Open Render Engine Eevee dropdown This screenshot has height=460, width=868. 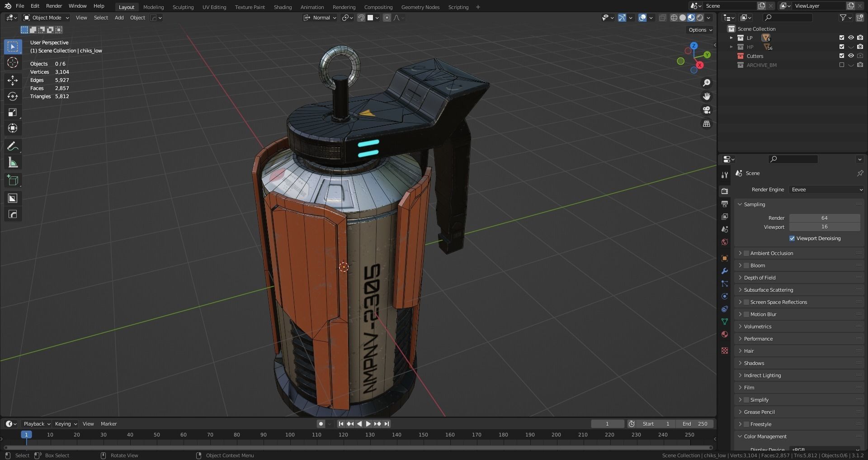pos(826,190)
